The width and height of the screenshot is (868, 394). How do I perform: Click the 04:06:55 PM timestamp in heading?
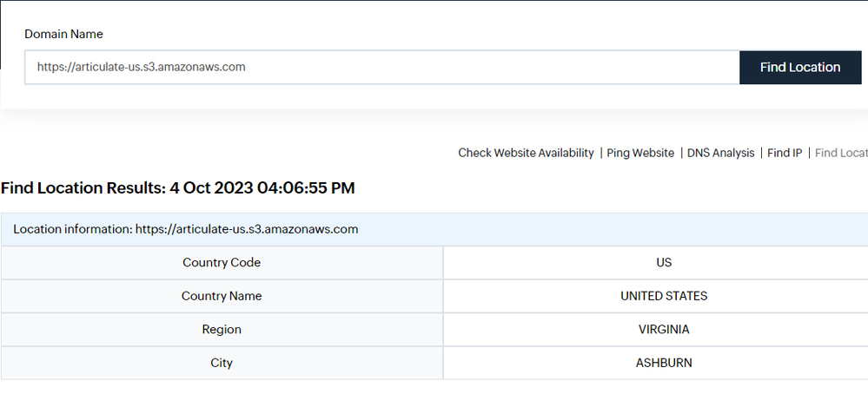306,187
